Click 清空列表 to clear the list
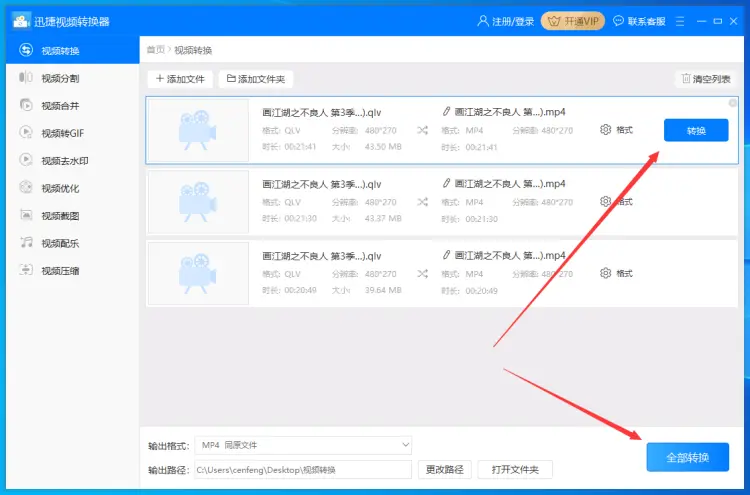The height and width of the screenshot is (495, 750). (x=706, y=79)
